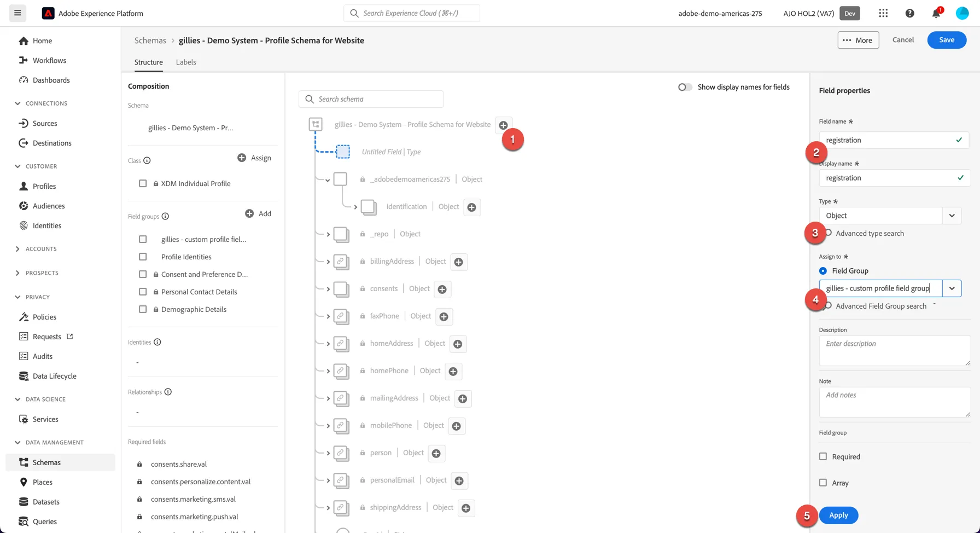Select the Field Group radio button
Image resolution: width=980 pixels, height=533 pixels.
coord(823,271)
